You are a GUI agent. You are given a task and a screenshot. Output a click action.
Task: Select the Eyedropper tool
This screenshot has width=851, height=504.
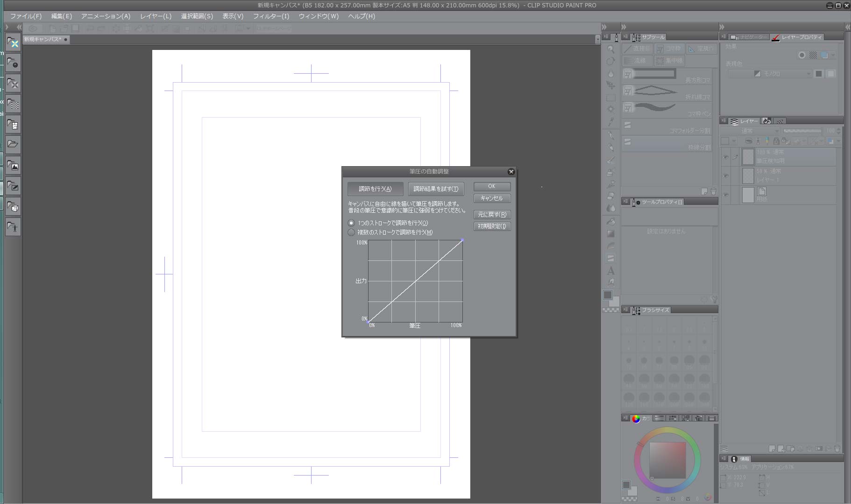click(x=610, y=122)
